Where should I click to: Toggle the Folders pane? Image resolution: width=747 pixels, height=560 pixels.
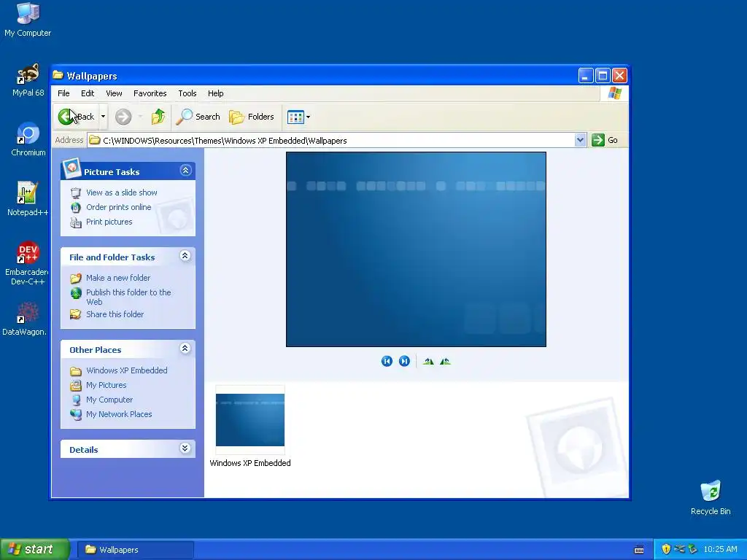tap(252, 117)
